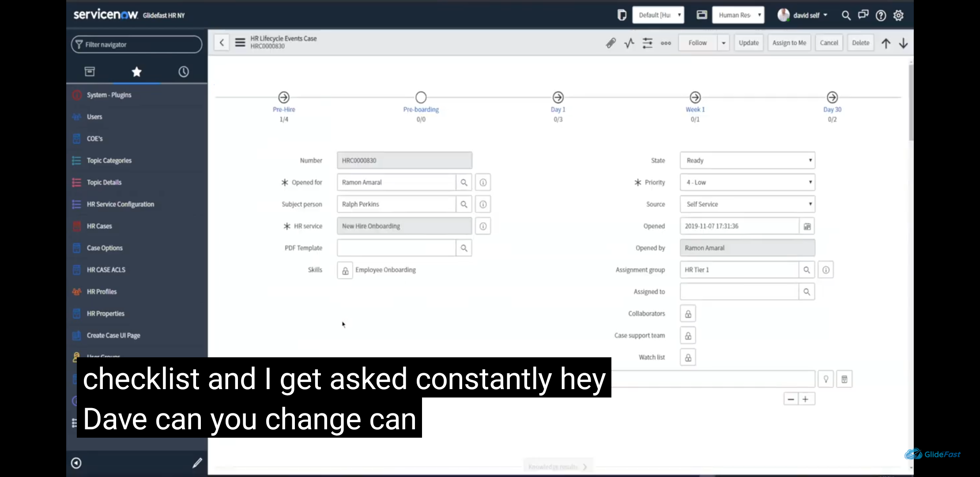Select the Pre-Hire stage marker
This screenshot has width=980, height=477.
click(284, 97)
